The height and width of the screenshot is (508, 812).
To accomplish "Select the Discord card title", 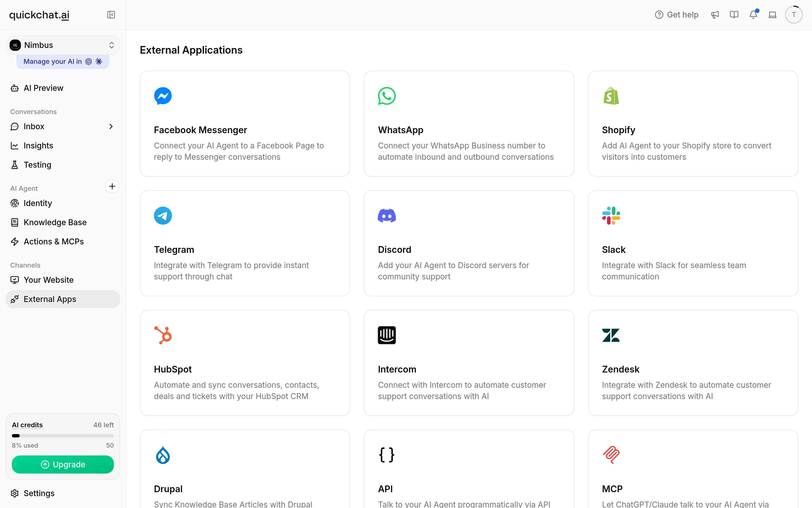I will tap(394, 250).
